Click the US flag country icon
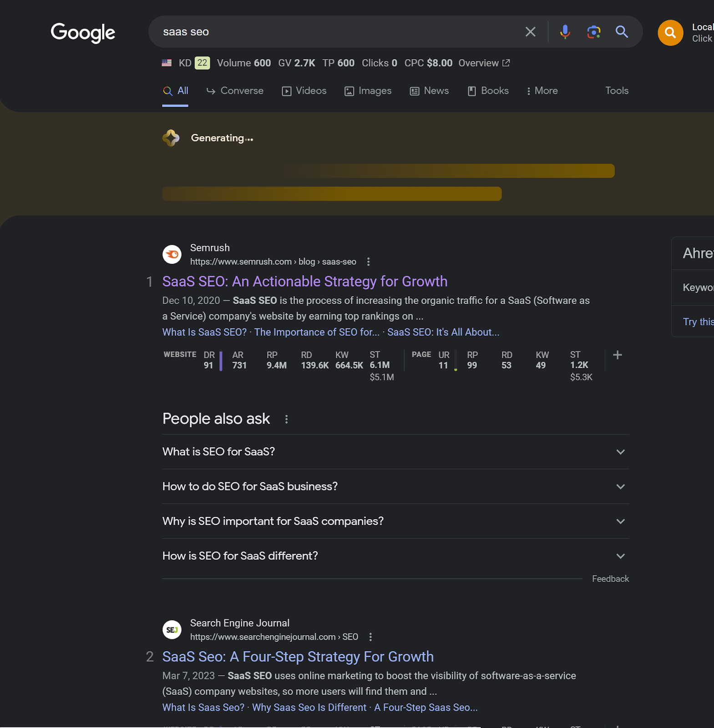714x728 pixels. point(167,63)
